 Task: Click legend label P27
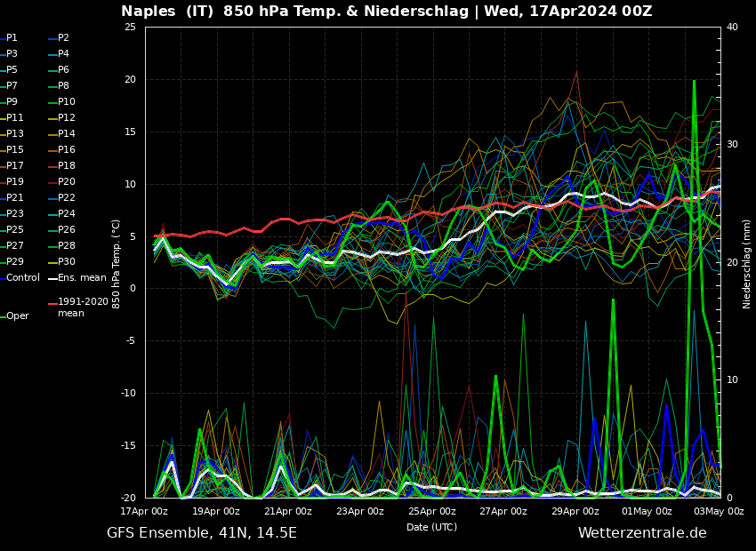[x=12, y=245]
